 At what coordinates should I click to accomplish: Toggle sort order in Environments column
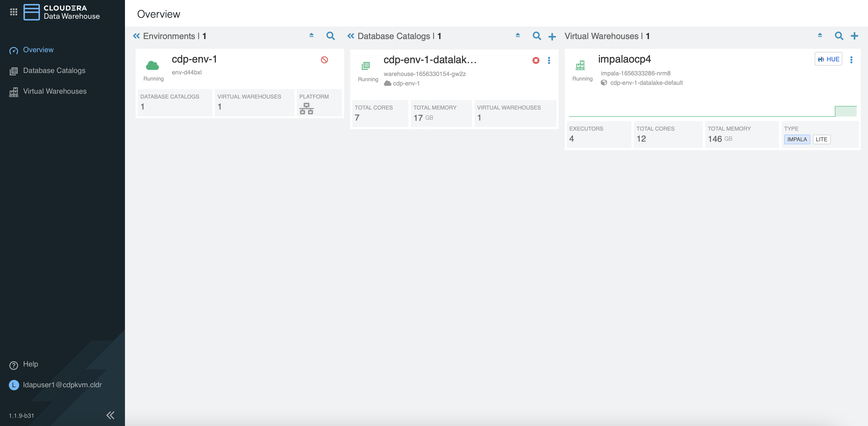pyautogui.click(x=311, y=35)
